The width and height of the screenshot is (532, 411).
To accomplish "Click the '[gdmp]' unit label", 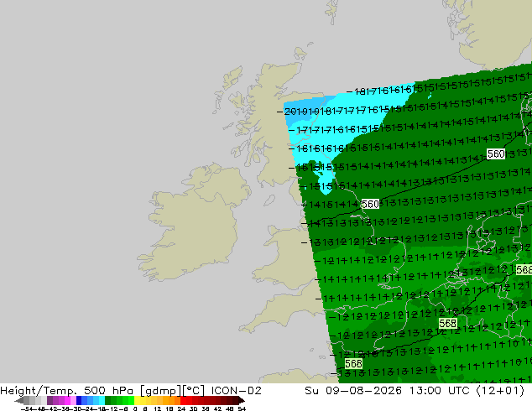I will point(159,391).
